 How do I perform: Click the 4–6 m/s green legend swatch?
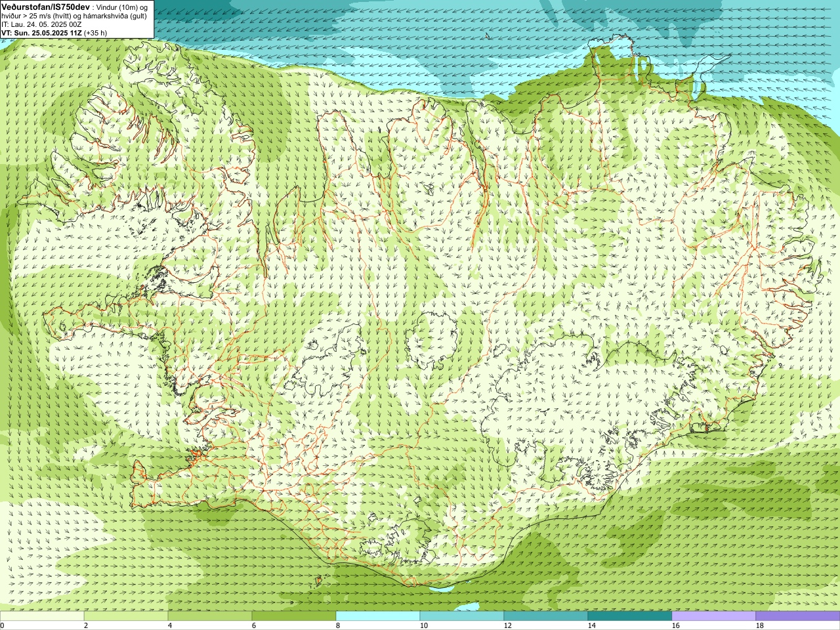pyautogui.click(x=210, y=616)
